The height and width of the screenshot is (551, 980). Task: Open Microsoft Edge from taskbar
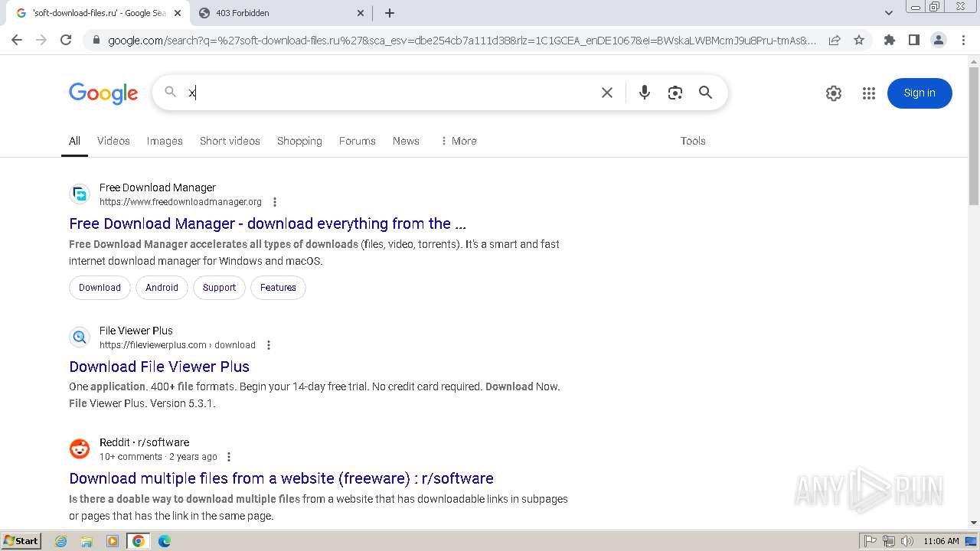(x=165, y=541)
